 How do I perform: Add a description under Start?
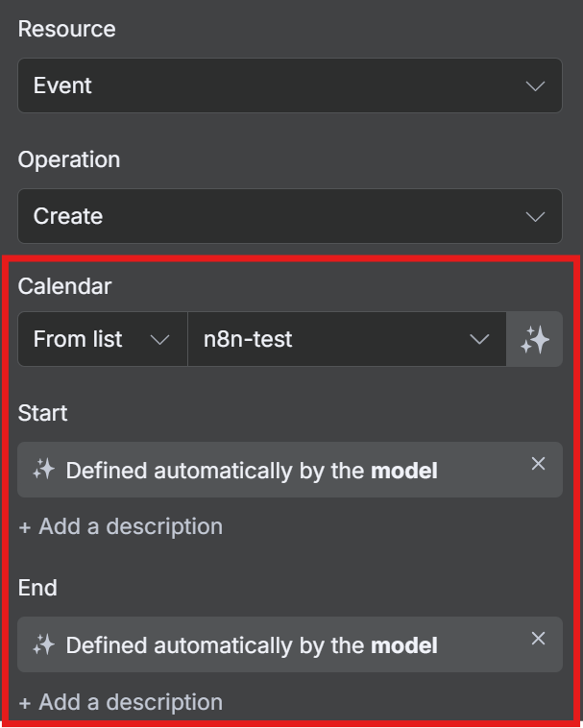tap(121, 526)
